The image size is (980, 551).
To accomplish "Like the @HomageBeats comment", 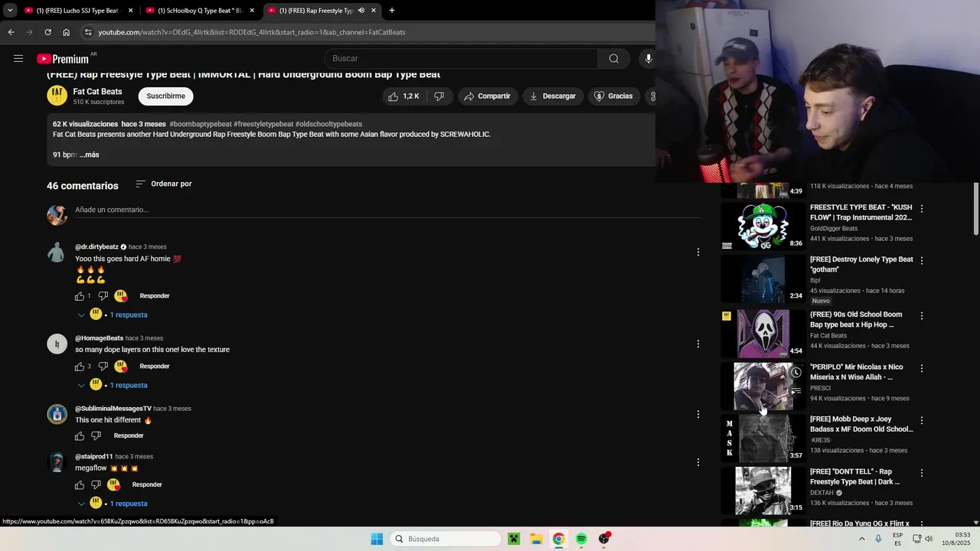I will [80, 367].
